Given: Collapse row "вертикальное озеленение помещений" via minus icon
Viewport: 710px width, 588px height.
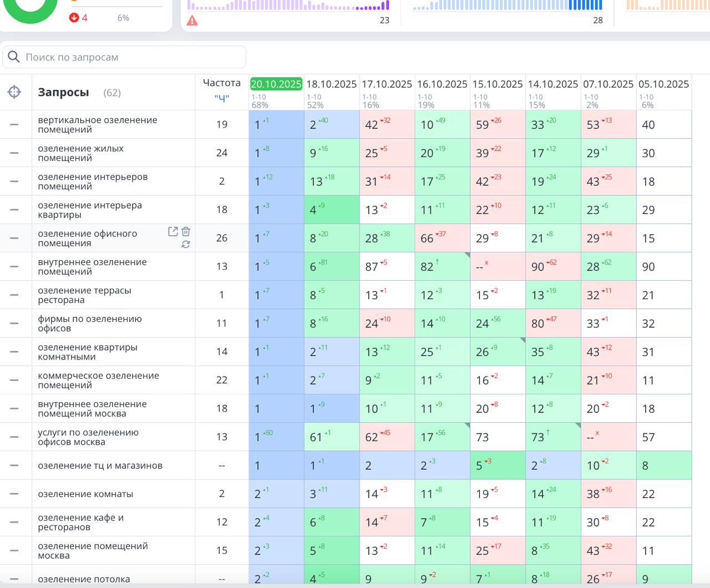Looking at the screenshot, I should click(14, 125).
